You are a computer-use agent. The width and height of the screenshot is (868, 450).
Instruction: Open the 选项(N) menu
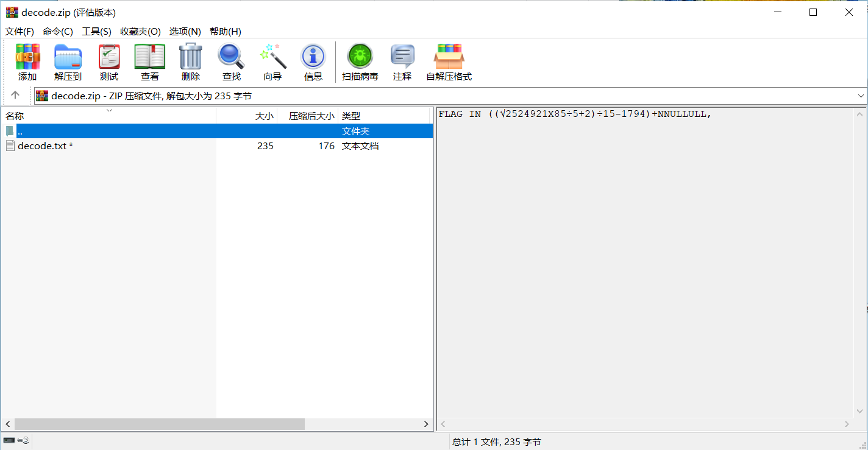[185, 32]
